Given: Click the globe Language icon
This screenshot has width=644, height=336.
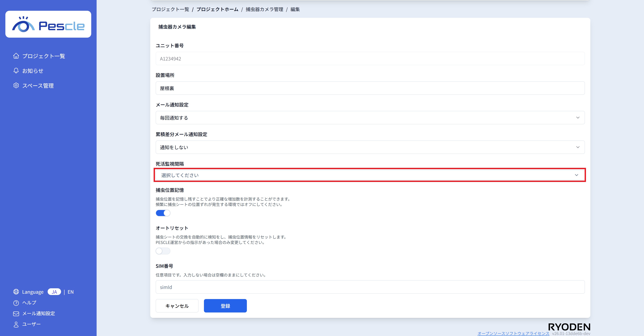Looking at the screenshot, I should 16,292.
